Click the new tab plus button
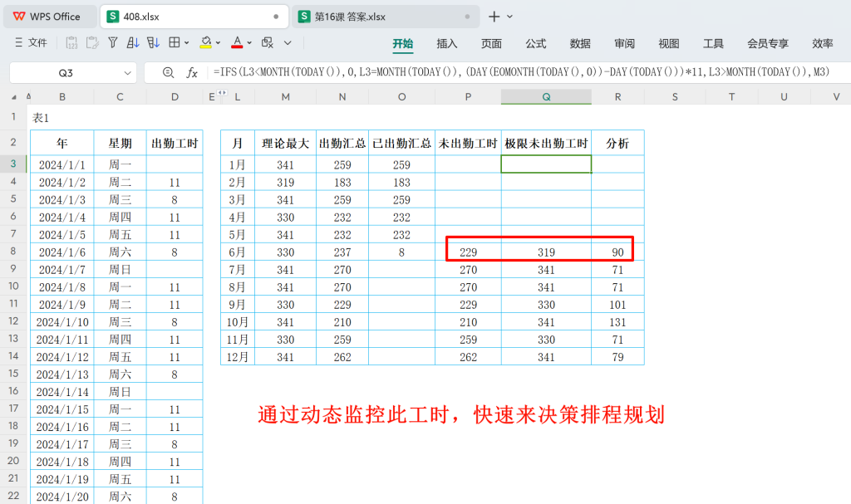The image size is (851, 504). (494, 17)
